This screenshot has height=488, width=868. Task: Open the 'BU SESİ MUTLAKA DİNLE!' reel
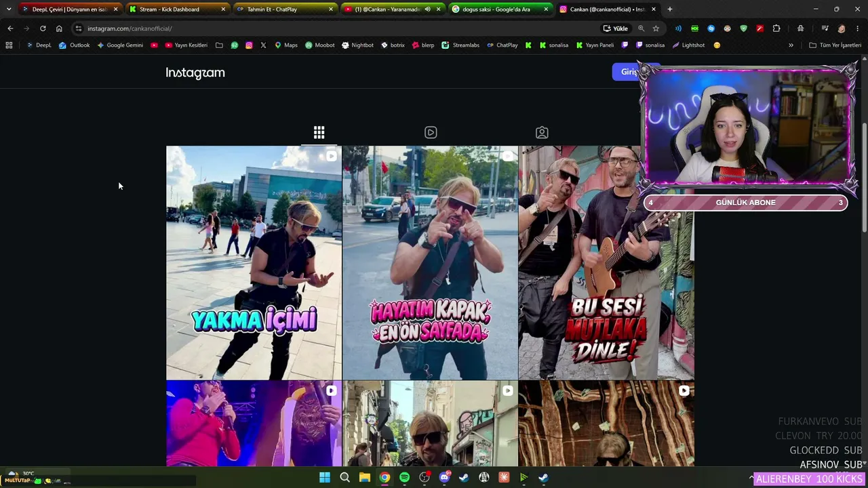click(x=606, y=263)
